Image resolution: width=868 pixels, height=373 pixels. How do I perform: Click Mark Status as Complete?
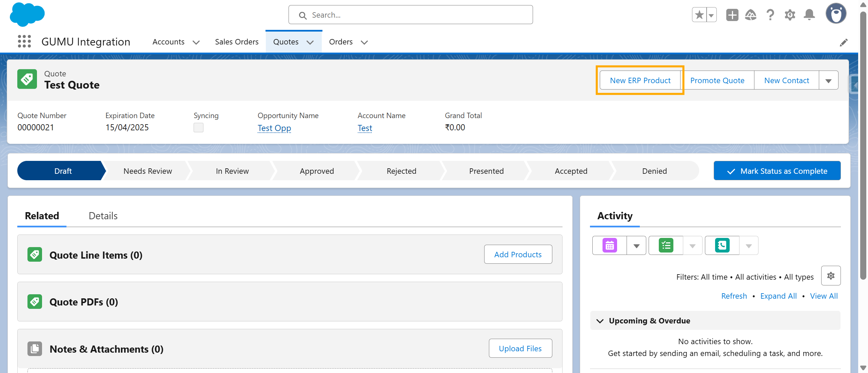(x=777, y=171)
